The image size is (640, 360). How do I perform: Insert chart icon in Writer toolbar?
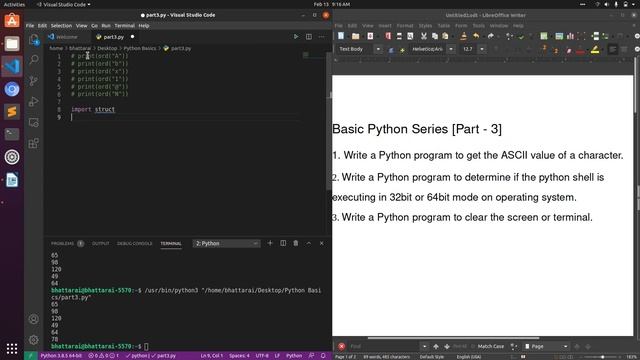[x=570, y=36]
